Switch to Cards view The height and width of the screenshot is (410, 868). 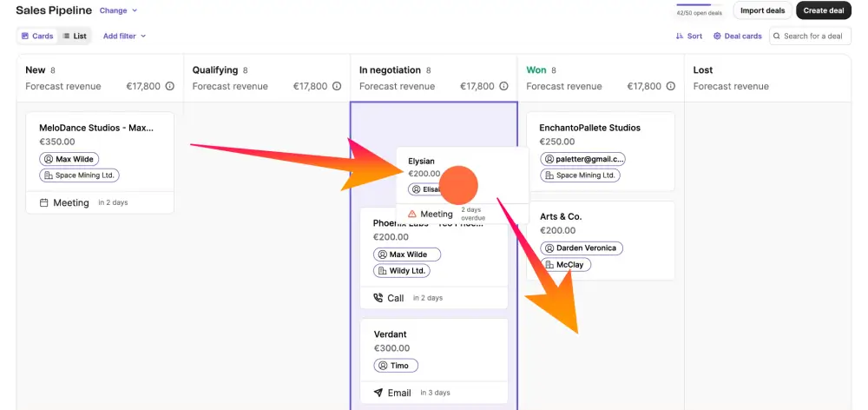tap(36, 36)
